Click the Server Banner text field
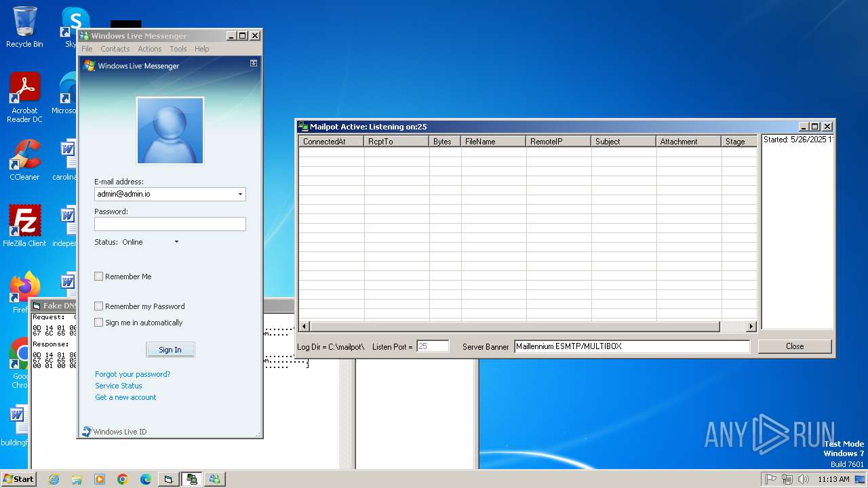The image size is (868, 488). [x=632, y=346]
